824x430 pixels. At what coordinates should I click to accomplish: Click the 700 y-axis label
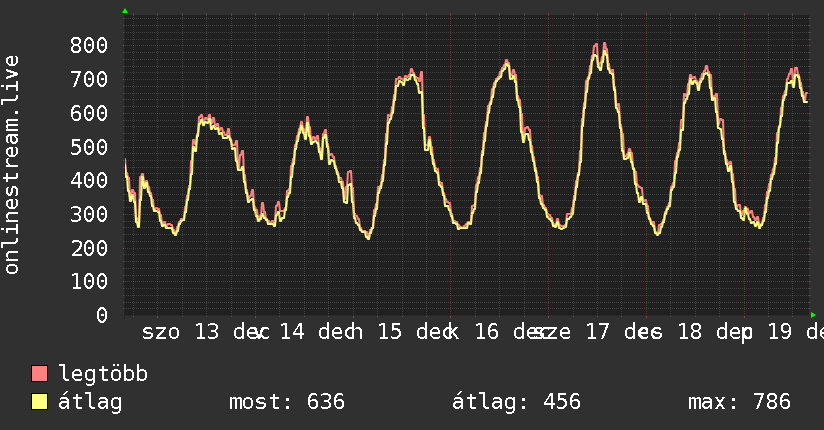point(89,79)
